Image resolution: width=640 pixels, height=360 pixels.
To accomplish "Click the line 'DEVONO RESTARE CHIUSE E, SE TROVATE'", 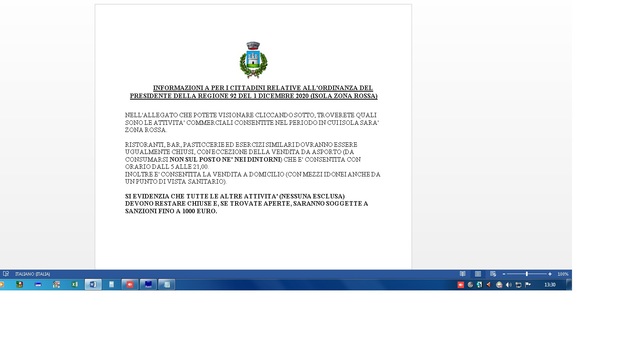I will [x=247, y=204].
